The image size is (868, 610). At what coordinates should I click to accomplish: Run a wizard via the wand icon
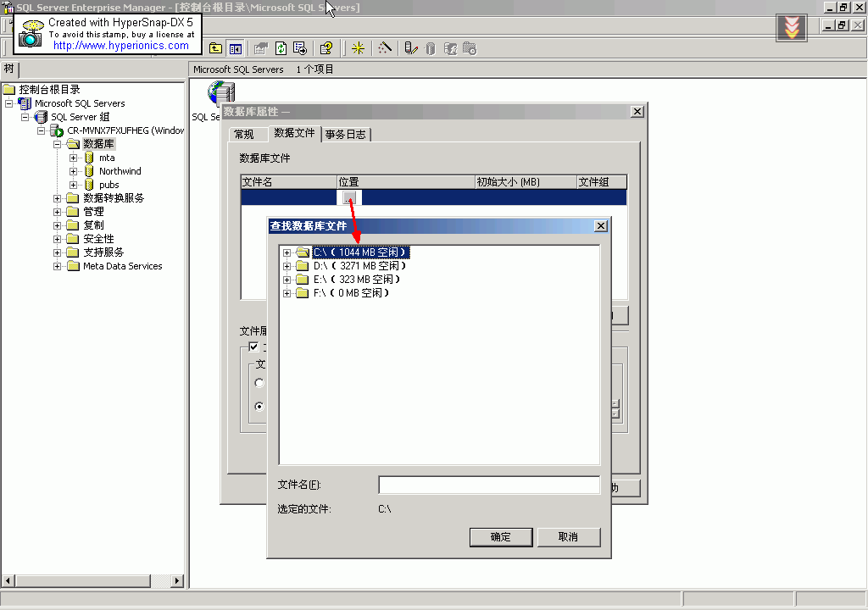tap(385, 48)
